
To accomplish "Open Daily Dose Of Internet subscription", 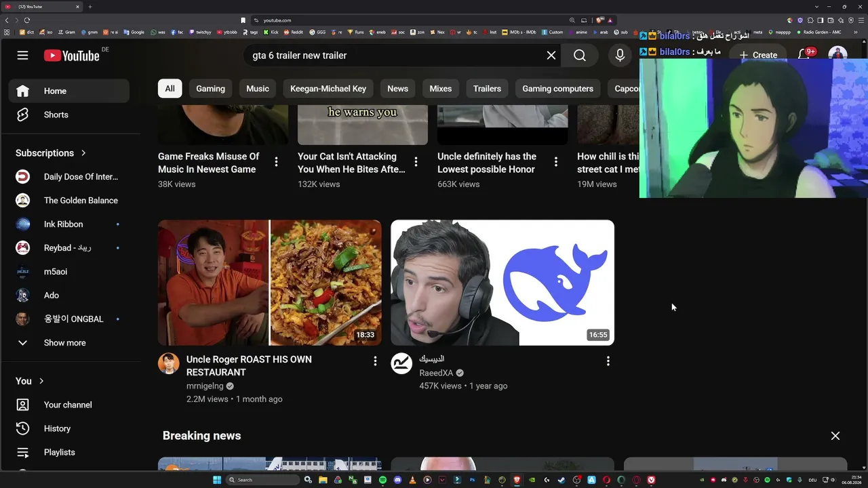I will (69, 177).
